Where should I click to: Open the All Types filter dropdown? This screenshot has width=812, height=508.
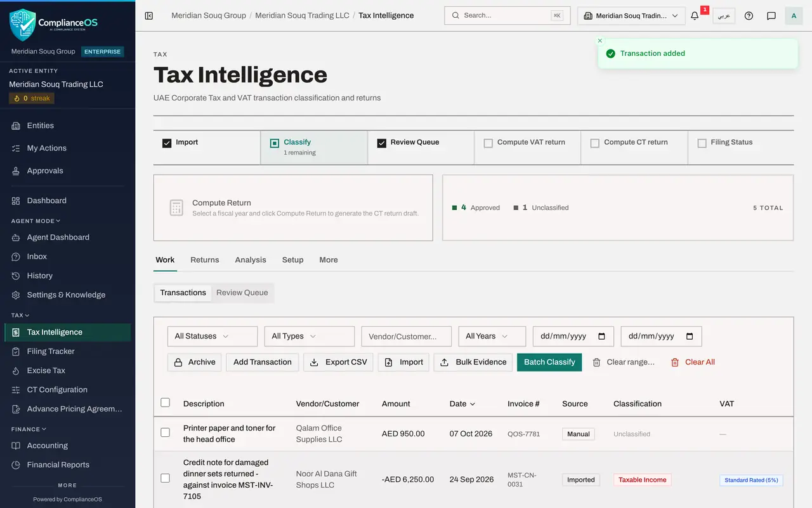310,337
